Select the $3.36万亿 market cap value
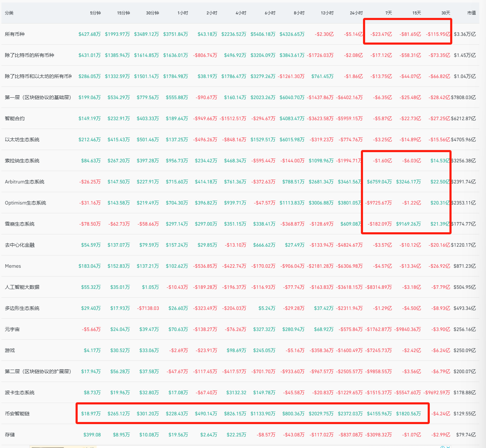The image size is (486, 448). click(465, 34)
